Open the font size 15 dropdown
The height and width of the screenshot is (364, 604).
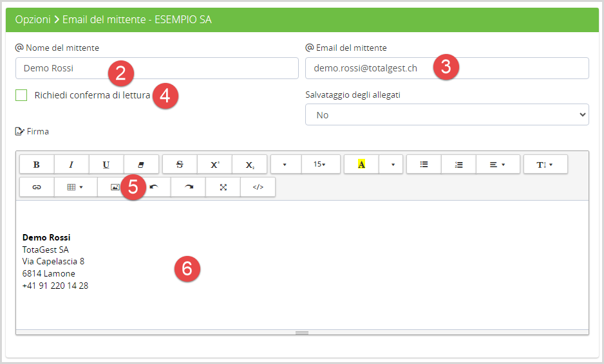[319, 164]
